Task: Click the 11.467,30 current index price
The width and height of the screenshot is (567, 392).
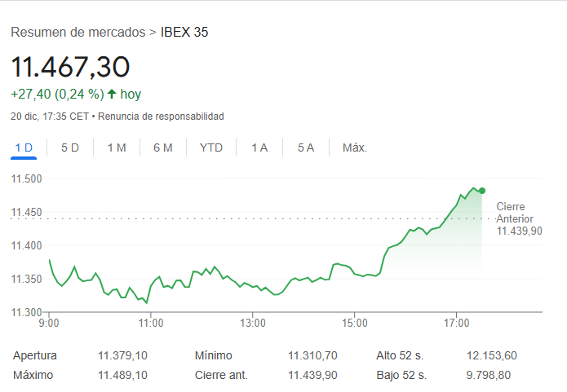Action: (70, 67)
